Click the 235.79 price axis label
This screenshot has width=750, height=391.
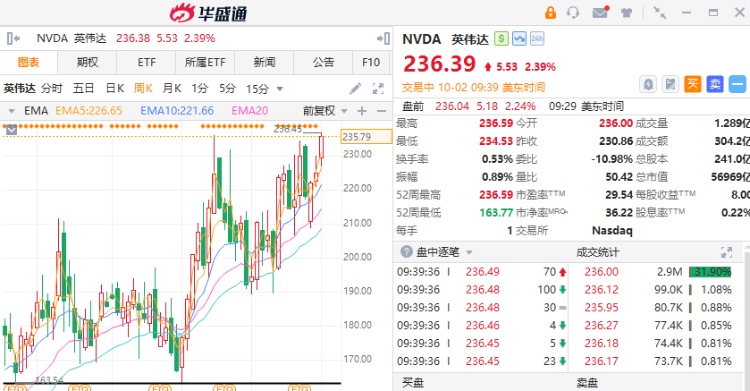coord(365,137)
